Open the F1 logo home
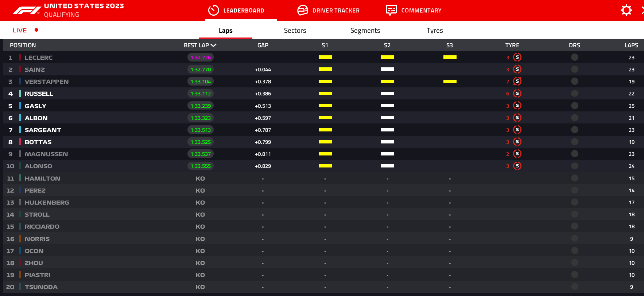 (26, 10)
